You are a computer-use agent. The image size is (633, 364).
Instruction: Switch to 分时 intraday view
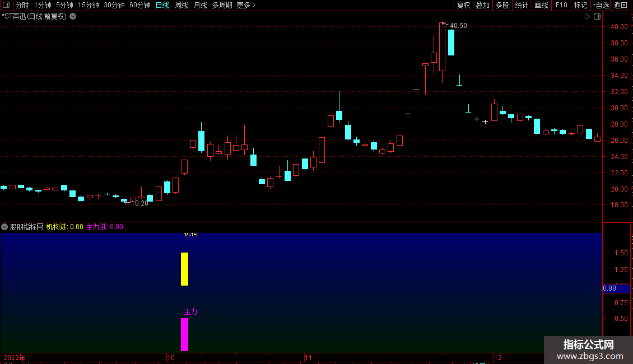22,5
